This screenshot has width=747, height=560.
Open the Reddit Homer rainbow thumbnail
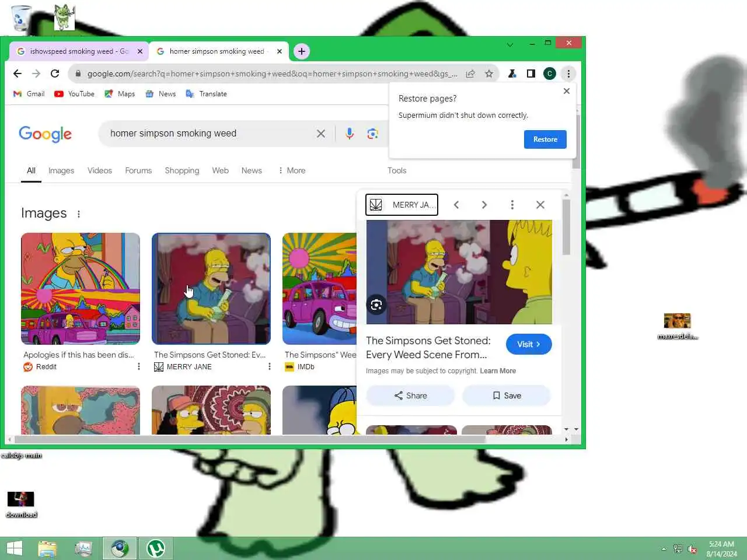[x=81, y=289]
